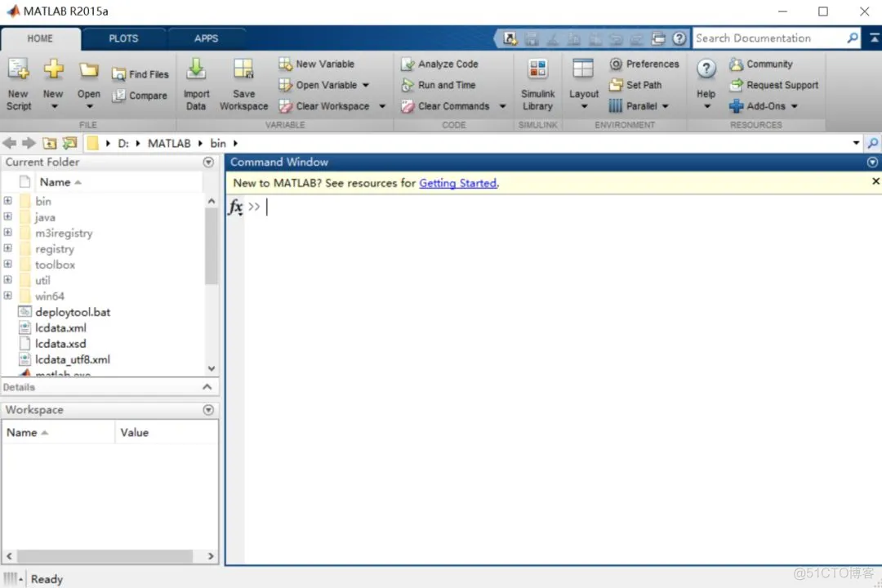882x588 pixels.
Task: Switch to the APPS tab
Action: (x=206, y=38)
